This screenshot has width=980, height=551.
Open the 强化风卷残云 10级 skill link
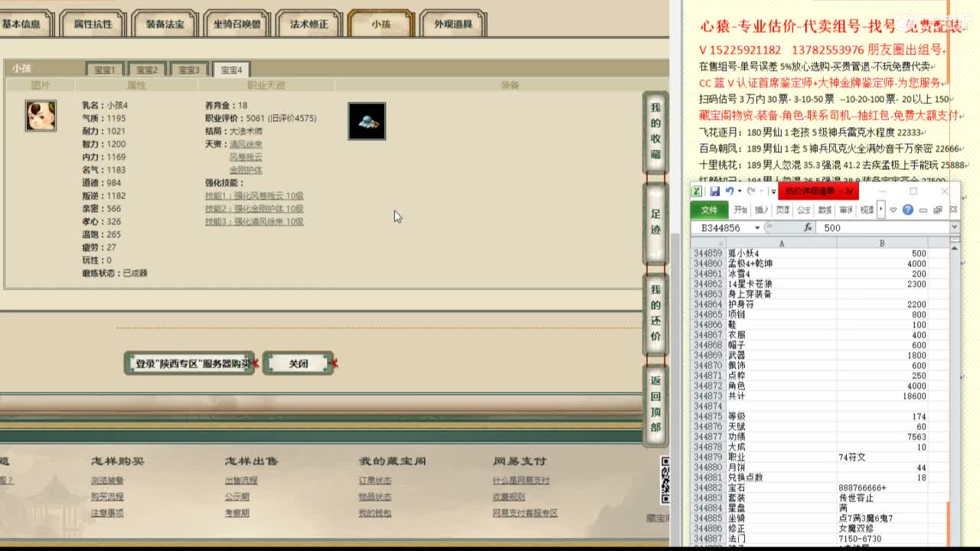253,196
